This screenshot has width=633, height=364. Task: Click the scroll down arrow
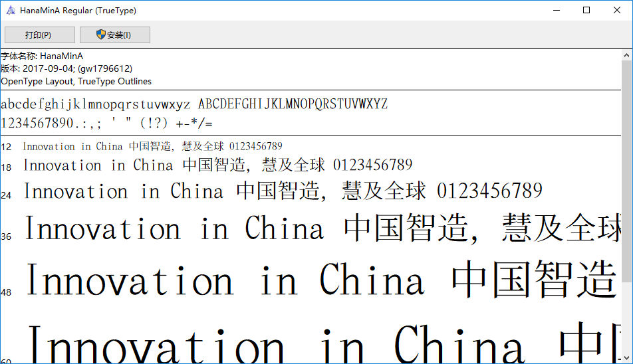click(626, 358)
